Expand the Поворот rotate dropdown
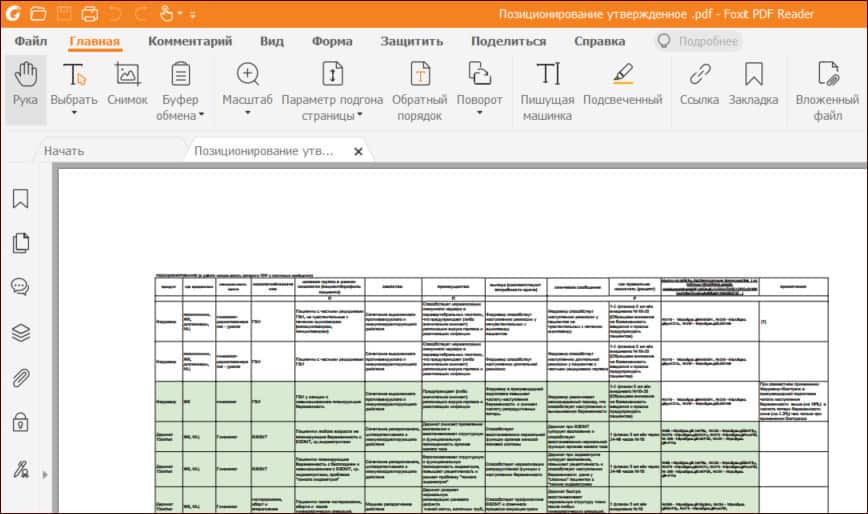 tap(479, 112)
